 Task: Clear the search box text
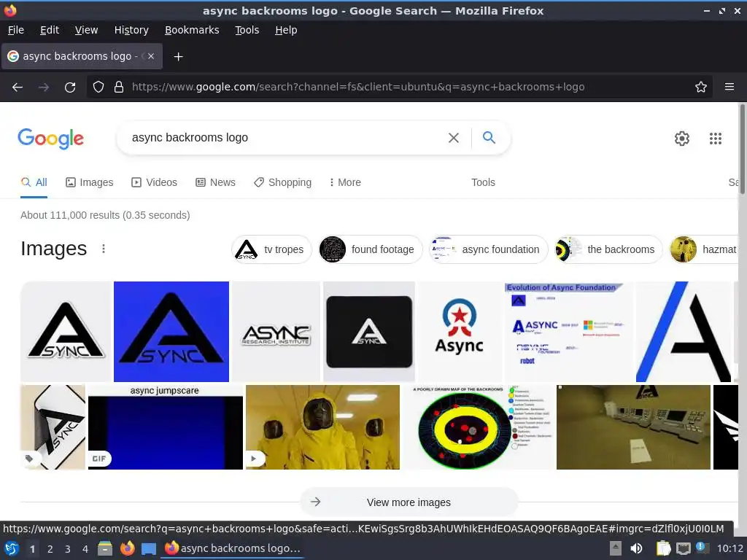tap(454, 138)
